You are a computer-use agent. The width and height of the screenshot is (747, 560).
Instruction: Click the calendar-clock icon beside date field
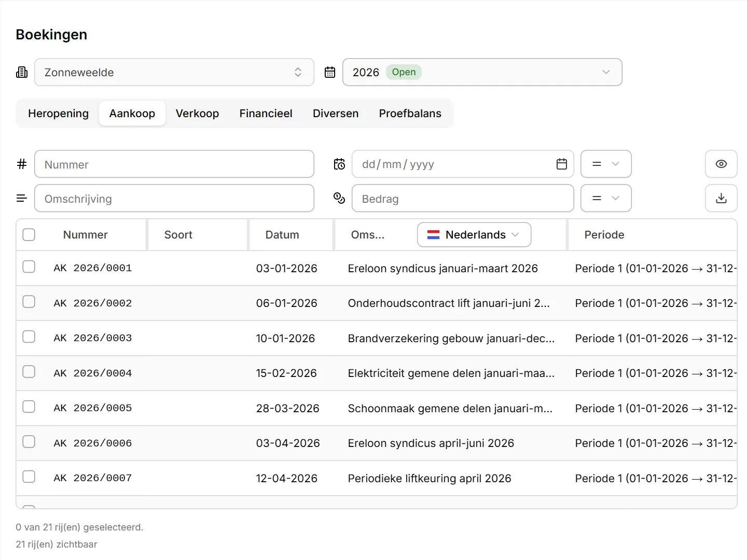[339, 164]
